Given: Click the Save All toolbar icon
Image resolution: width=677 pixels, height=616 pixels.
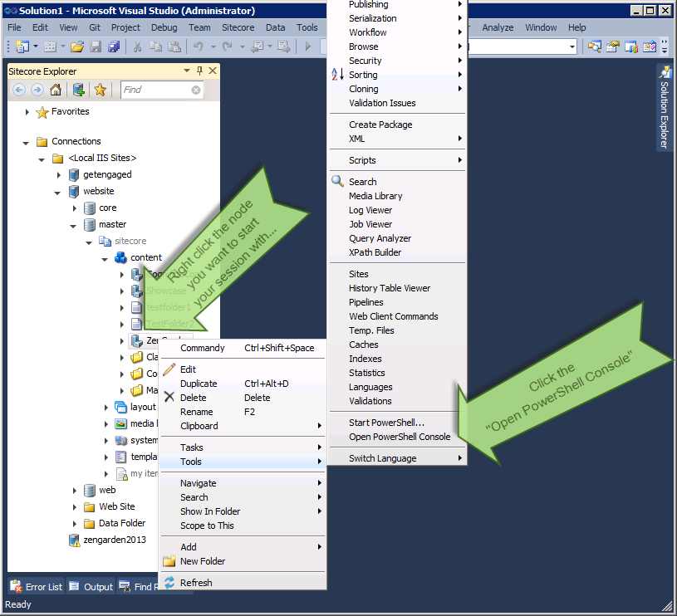Looking at the screenshot, I should (x=112, y=46).
